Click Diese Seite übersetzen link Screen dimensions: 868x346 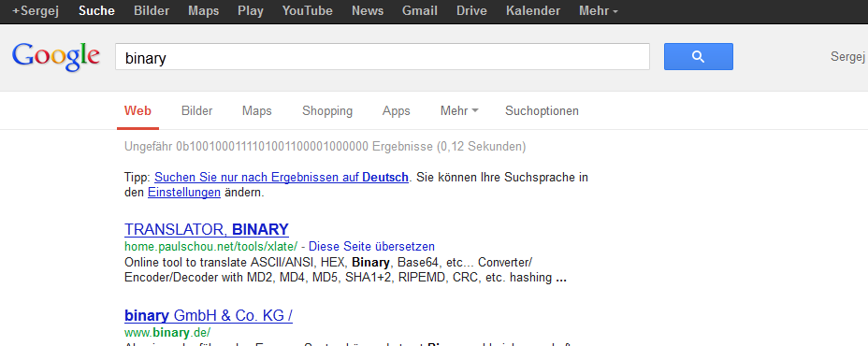tap(371, 246)
